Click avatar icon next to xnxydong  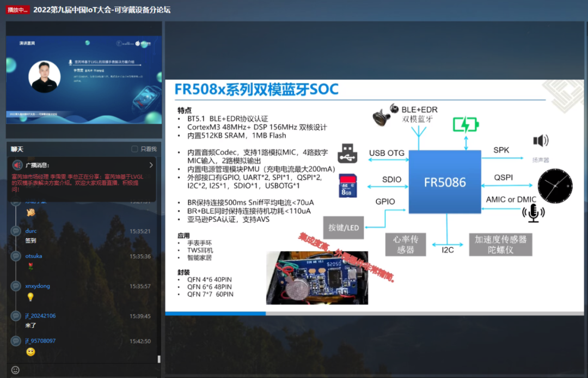16,286
